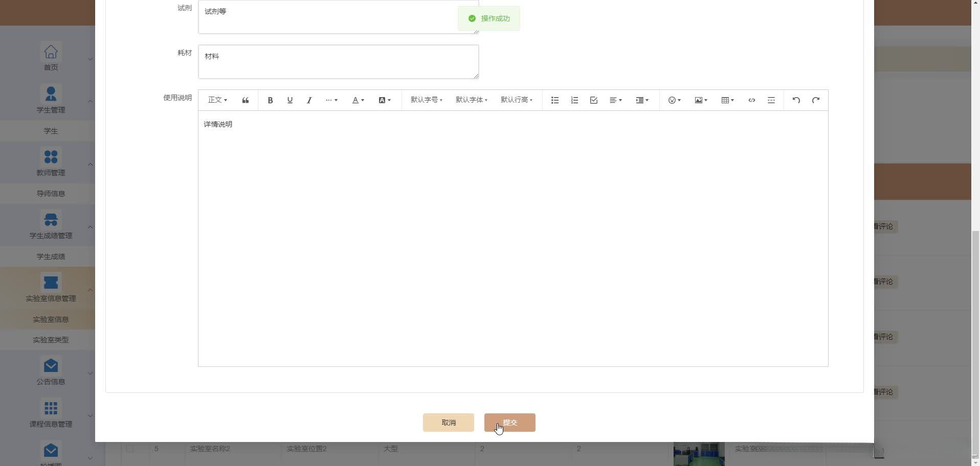Click the 详情说明 text in the editor
This screenshot has width=980, height=466.
(x=218, y=124)
